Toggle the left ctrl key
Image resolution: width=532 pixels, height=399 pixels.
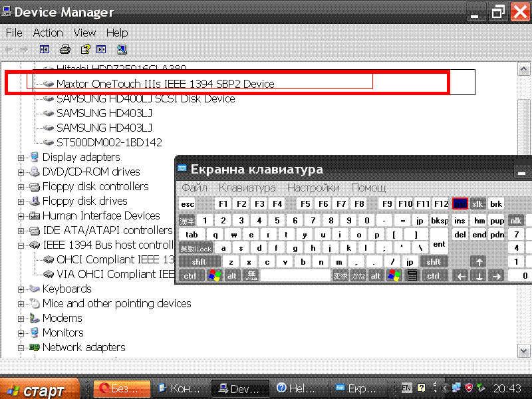pyautogui.click(x=190, y=276)
